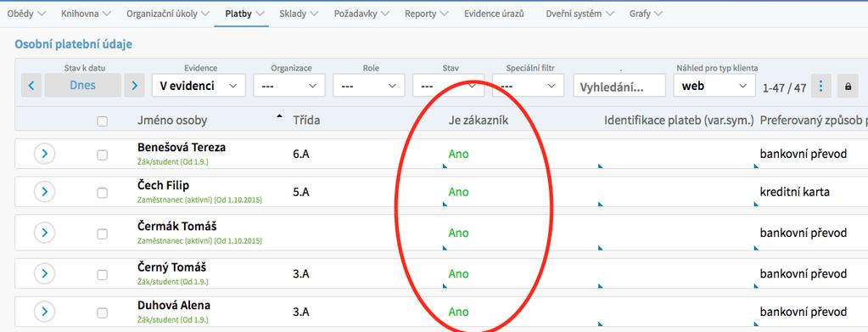868x332 pixels.
Task: Select checkbox for Benešová Tereza
Action: [103, 155]
